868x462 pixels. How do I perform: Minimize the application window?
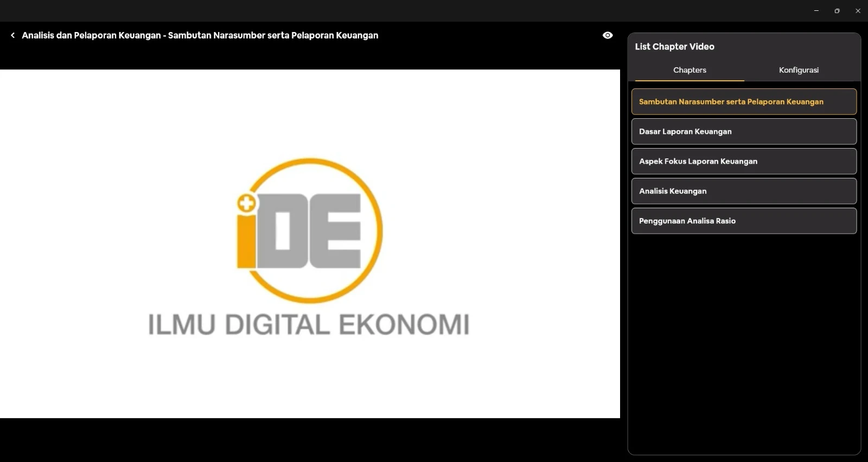(x=816, y=11)
